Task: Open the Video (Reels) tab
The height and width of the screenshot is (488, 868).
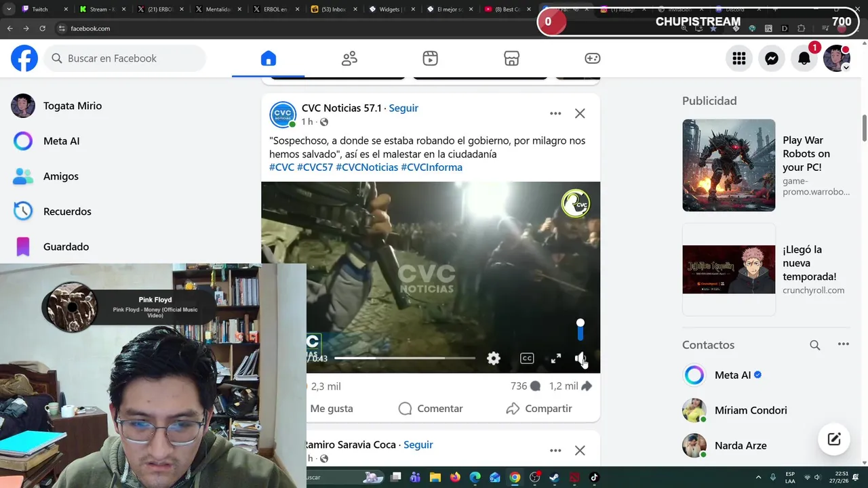Action: coord(430,58)
